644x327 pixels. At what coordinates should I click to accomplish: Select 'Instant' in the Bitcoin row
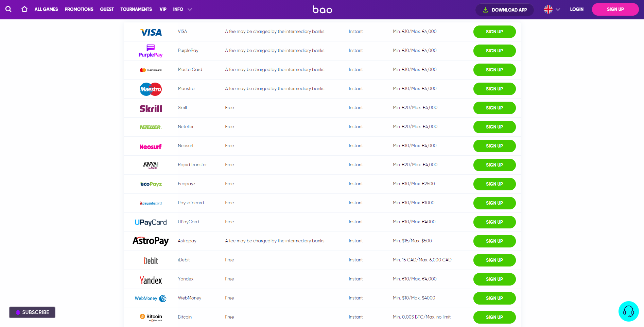point(356,317)
